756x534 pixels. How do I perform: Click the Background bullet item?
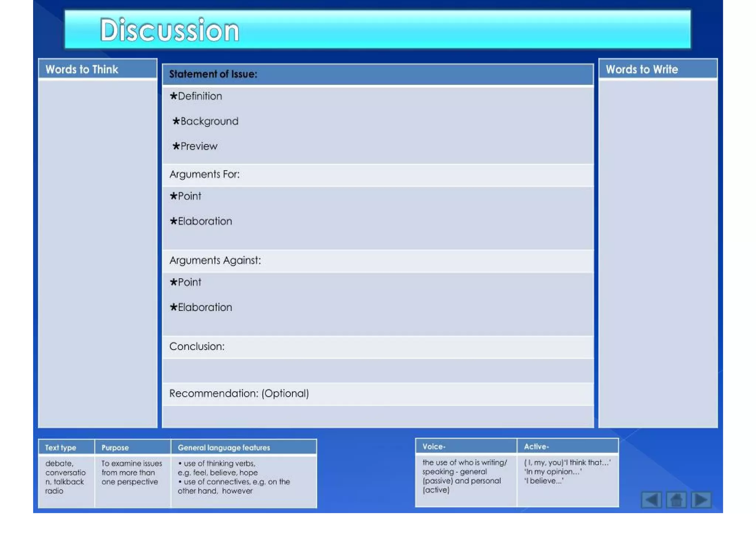tap(206, 121)
